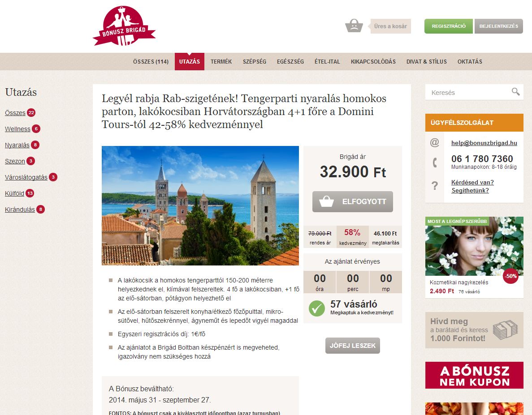Click the Elfogyott sold-out button

pos(353,201)
